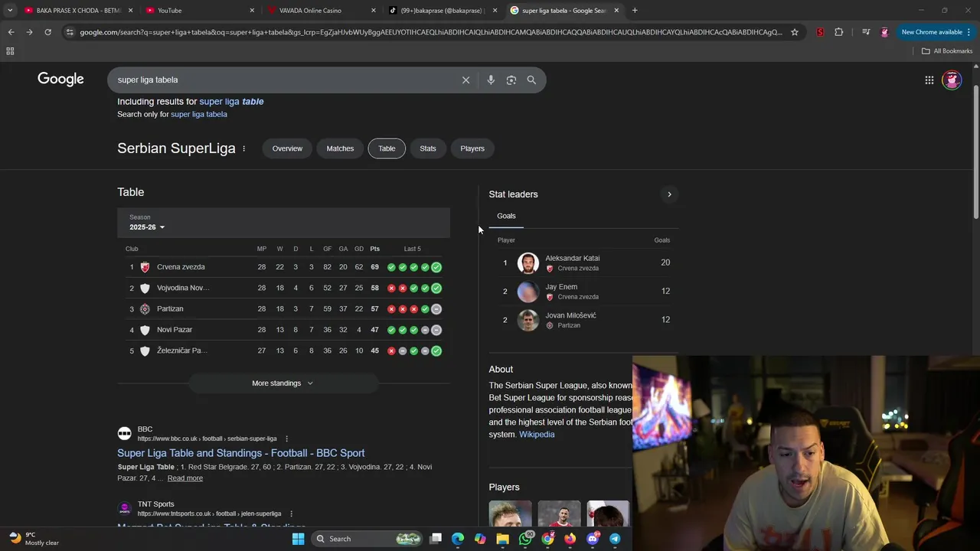The image size is (980, 551).
Task: Open the Google apps grid icon
Action: pyautogui.click(x=929, y=80)
